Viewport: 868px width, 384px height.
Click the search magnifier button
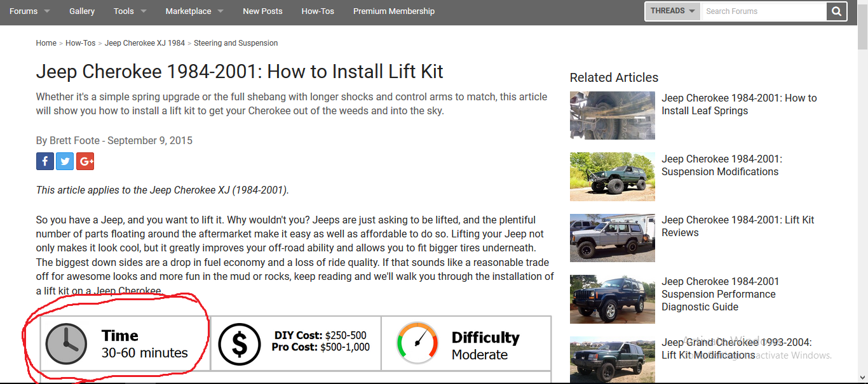[x=836, y=11]
